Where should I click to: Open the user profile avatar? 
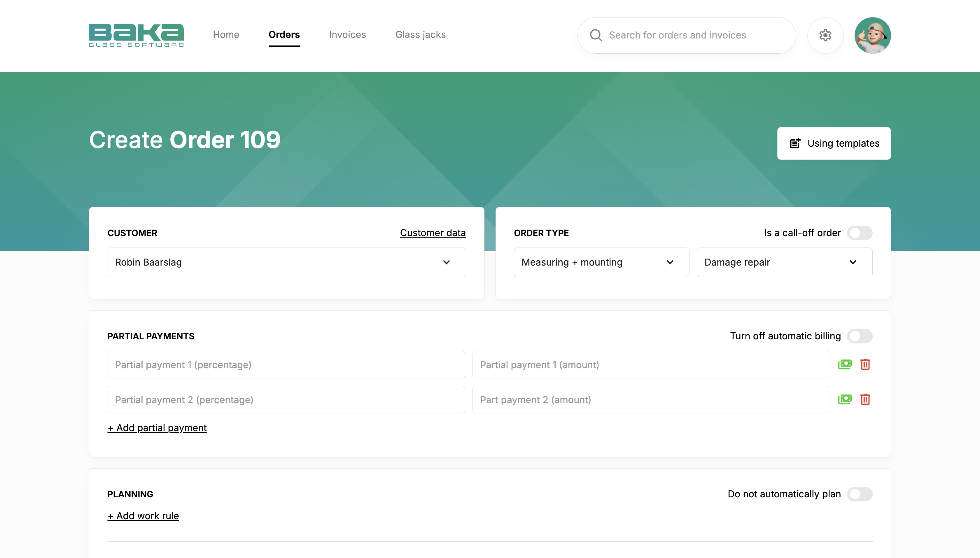click(872, 35)
